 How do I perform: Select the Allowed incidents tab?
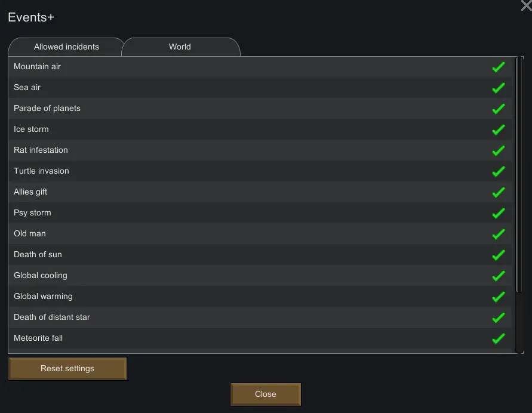[x=66, y=47]
